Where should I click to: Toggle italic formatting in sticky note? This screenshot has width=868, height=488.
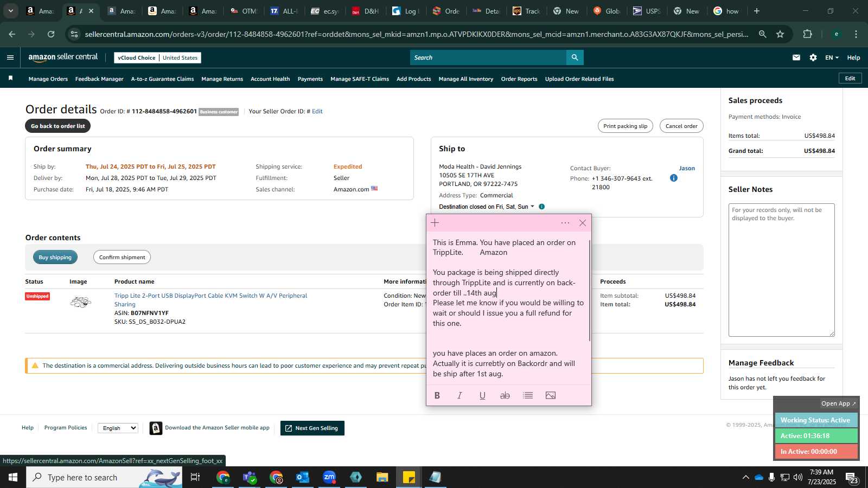click(x=459, y=395)
